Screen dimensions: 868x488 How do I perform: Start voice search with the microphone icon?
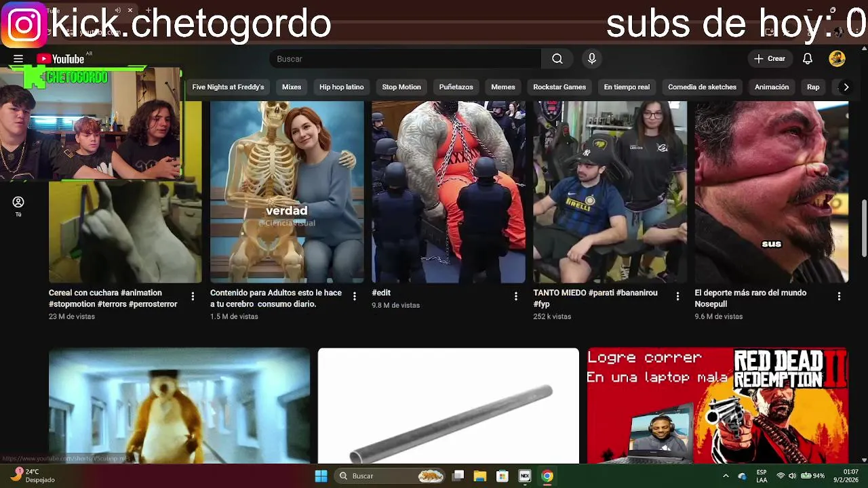tap(592, 59)
